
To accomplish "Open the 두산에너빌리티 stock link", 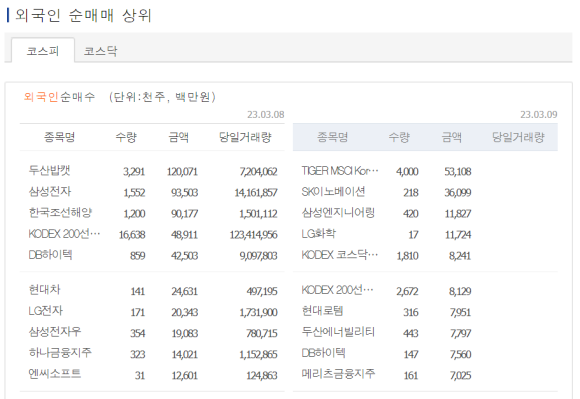I will tap(338, 332).
